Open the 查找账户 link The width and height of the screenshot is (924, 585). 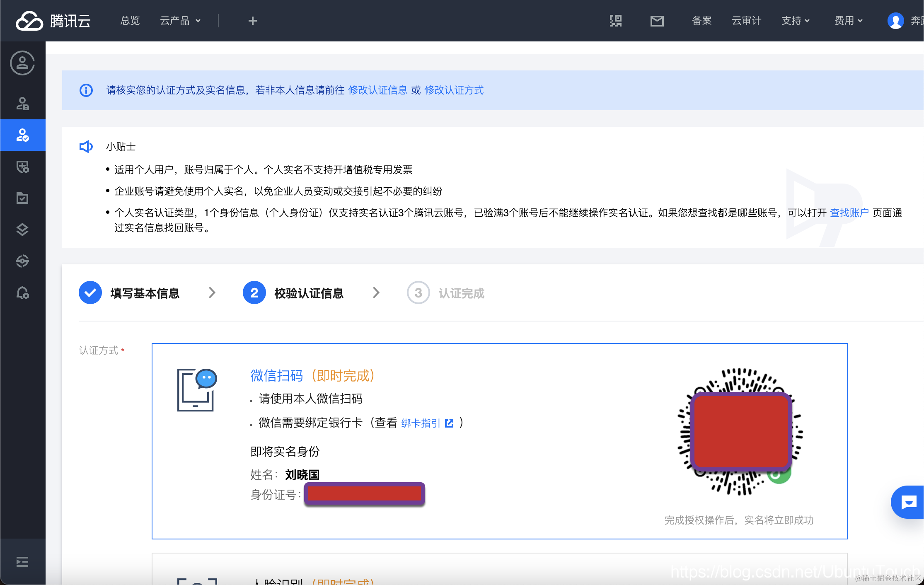[849, 213]
